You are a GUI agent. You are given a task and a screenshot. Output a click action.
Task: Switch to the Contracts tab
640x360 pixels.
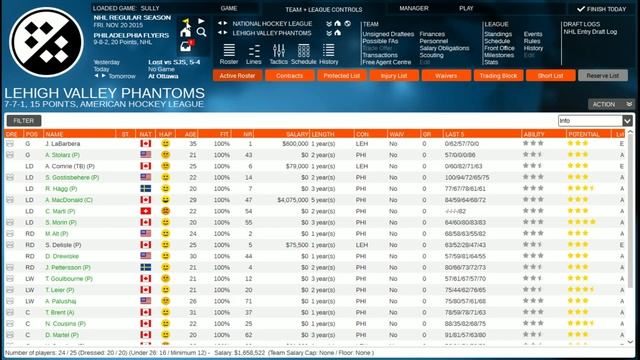[x=289, y=76]
